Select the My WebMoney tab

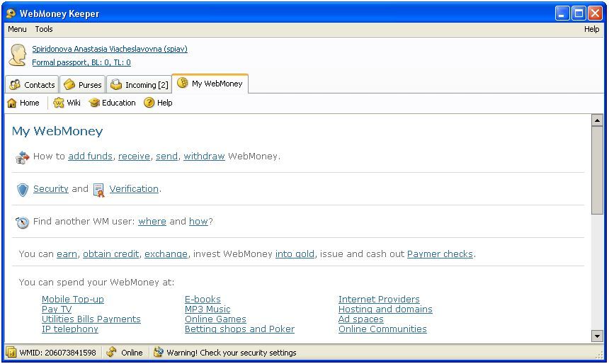click(210, 84)
